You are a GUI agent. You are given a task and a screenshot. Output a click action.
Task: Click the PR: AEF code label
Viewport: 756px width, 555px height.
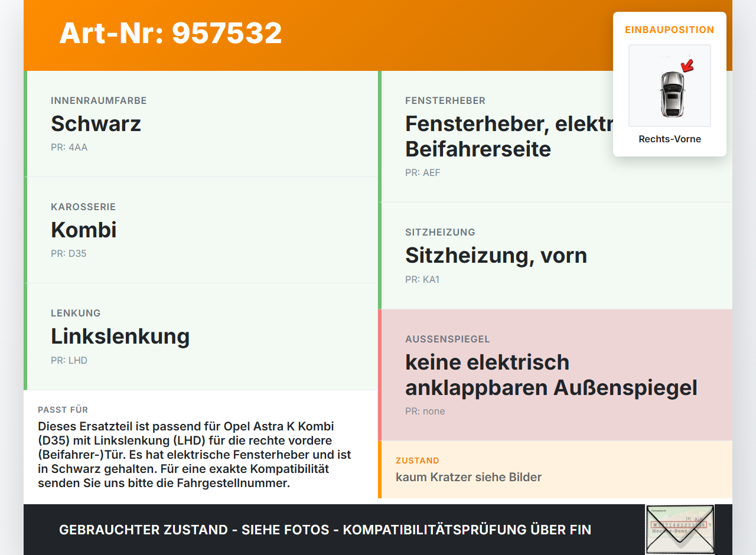(422, 172)
